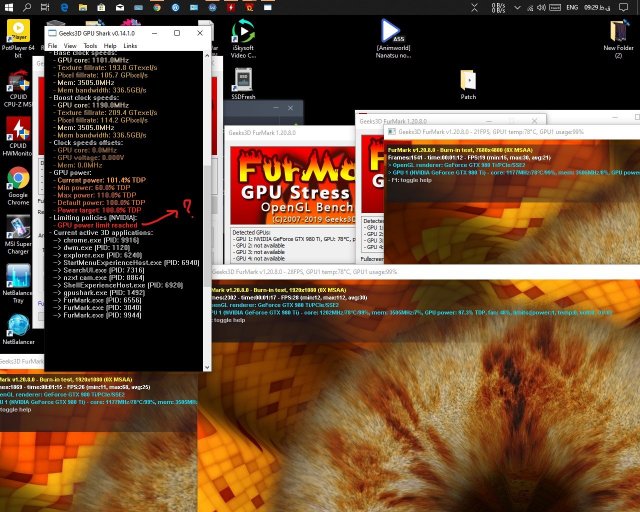Open the Patch folder on desktop
The image size is (640, 512).
coord(468,81)
